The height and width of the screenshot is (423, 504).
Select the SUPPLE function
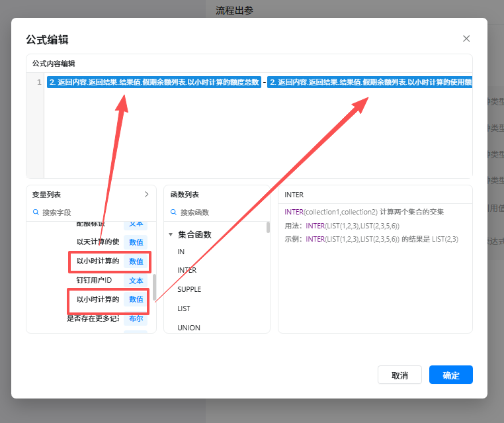189,289
